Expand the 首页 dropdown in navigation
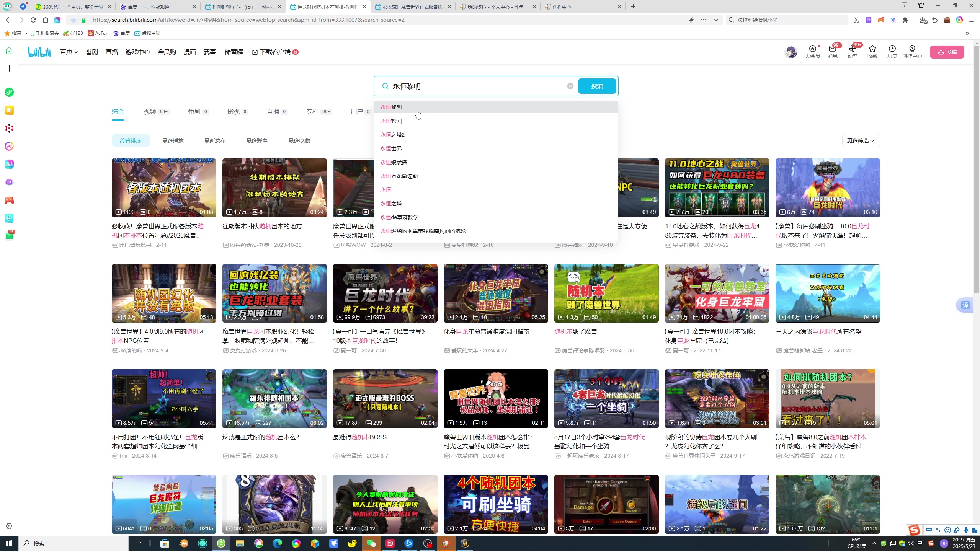Image resolution: width=980 pixels, height=551 pixels. pos(69,52)
